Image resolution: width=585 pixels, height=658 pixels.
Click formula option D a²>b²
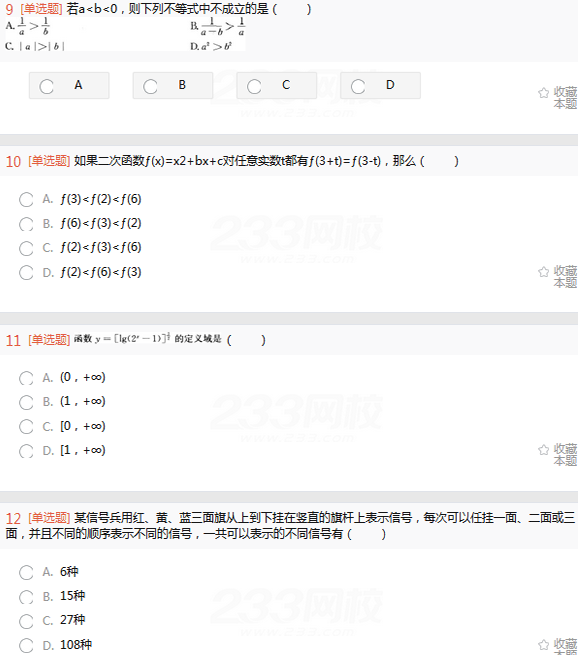211,47
